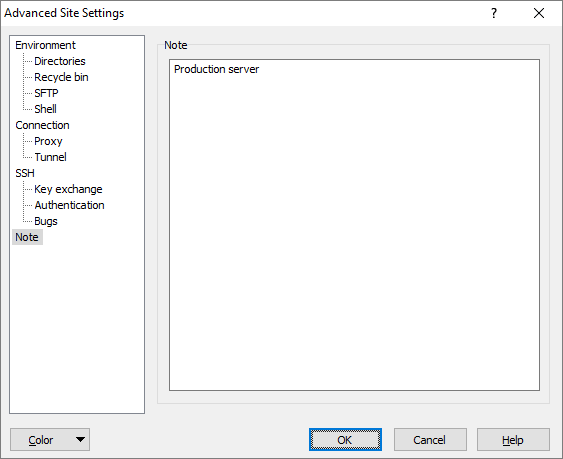Go to the Recycle bin settings page
The image size is (563, 459).
pyautogui.click(x=61, y=77)
